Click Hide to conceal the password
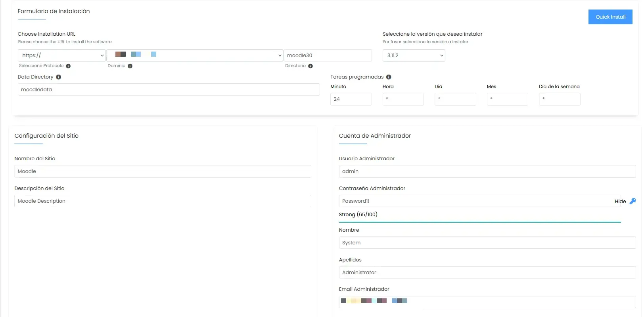The height and width of the screenshot is (317, 644). click(620, 202)
